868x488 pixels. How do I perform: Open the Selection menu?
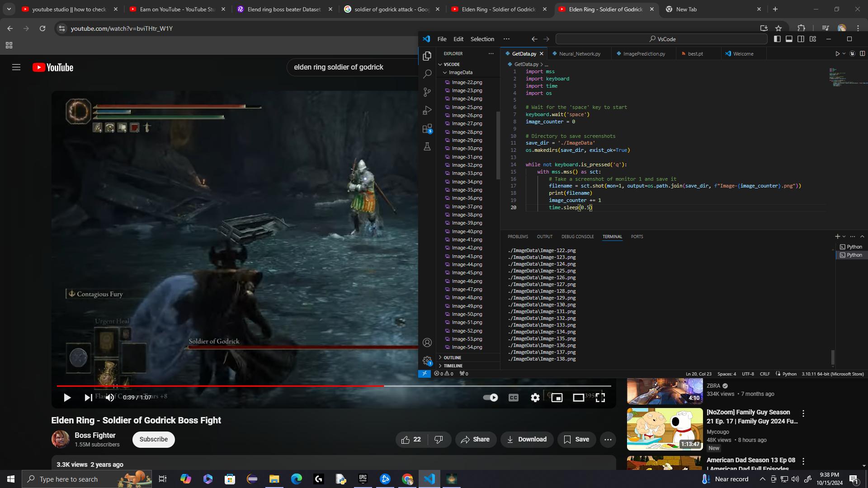point(482,39)
